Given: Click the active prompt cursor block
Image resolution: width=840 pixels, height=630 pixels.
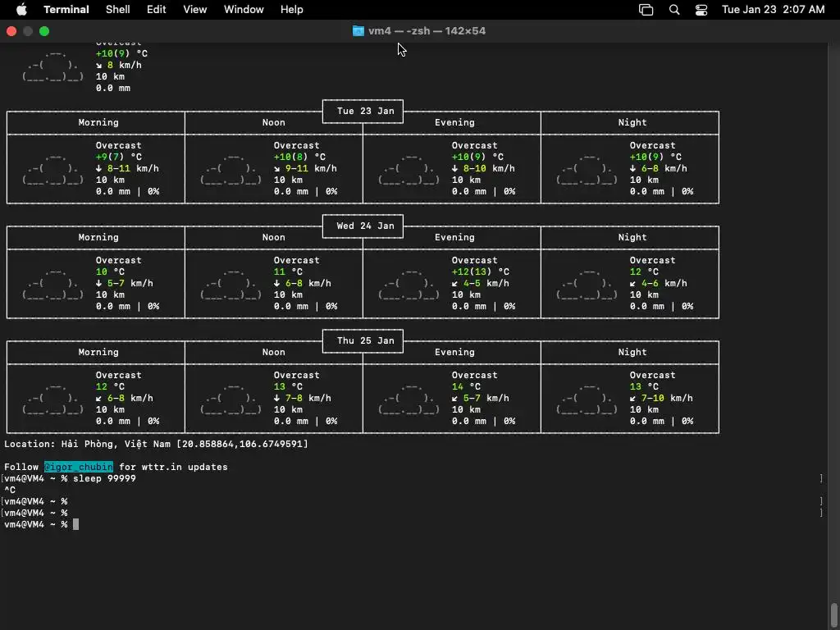Looking at the screenshot, I should point(75,524).
